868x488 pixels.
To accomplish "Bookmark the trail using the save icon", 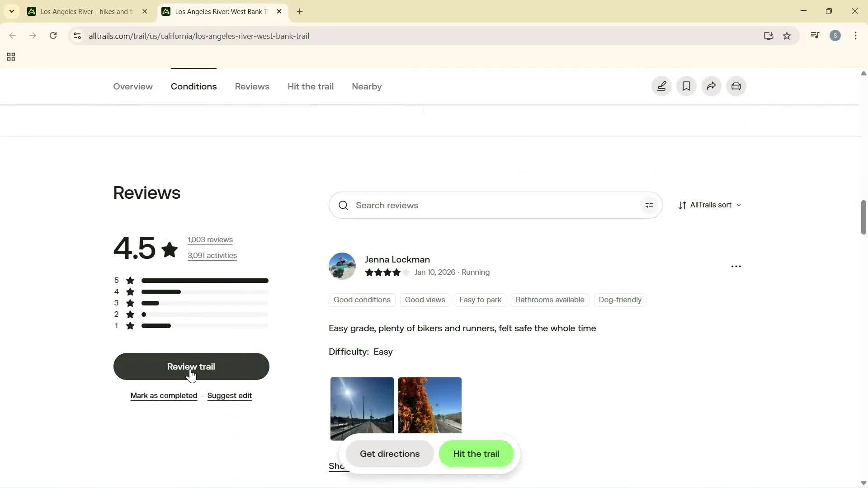I will click(686, 86).
